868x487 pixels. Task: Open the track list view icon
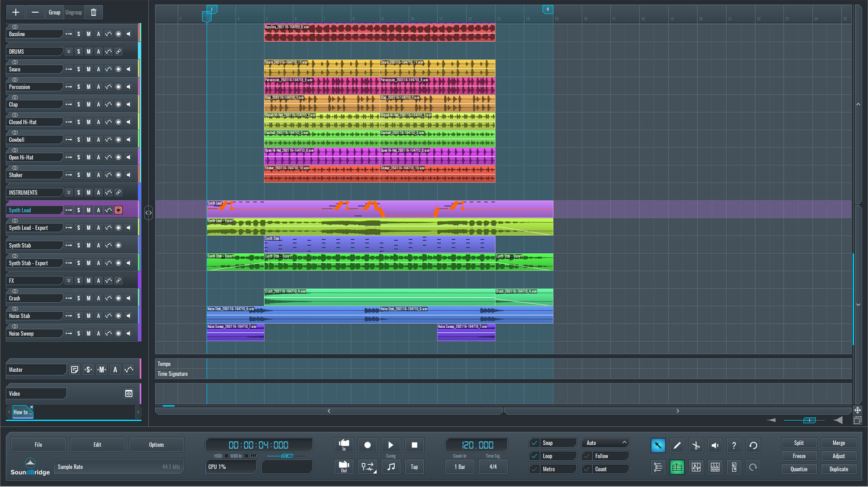(x=658, y=467)
